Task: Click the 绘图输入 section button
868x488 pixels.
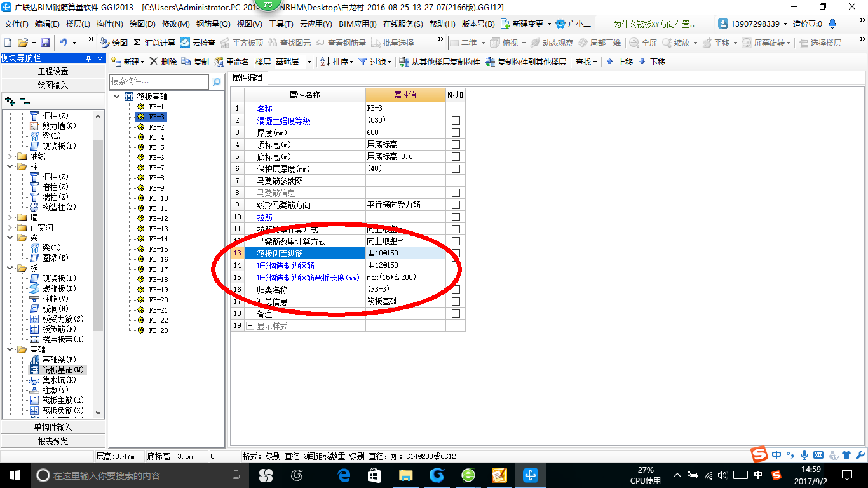Action: click(53, 85)
